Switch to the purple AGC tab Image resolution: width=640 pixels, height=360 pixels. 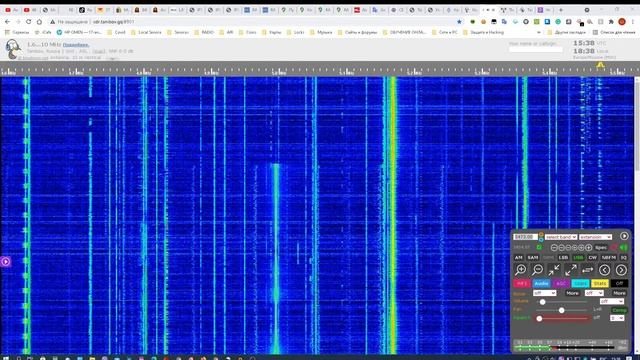561,283
